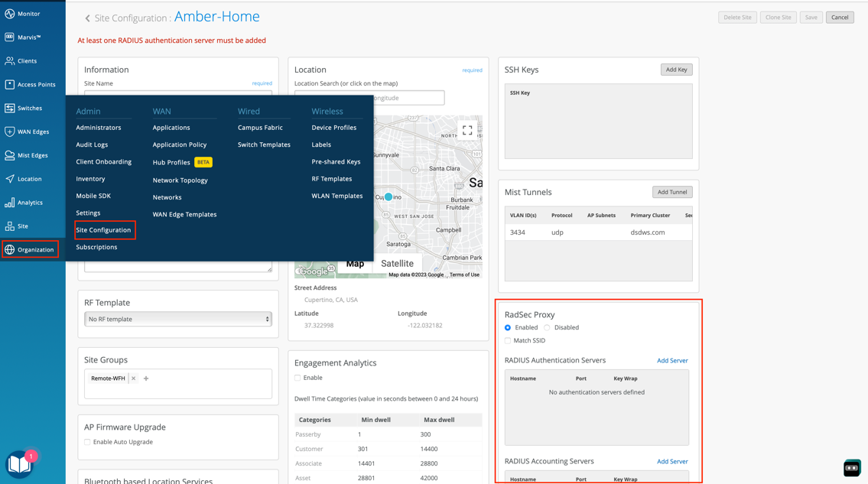Click the Add Tunnel button
The height and width of the screenshot is (484, 868).
pyautogui.click(x=671, y=192)
